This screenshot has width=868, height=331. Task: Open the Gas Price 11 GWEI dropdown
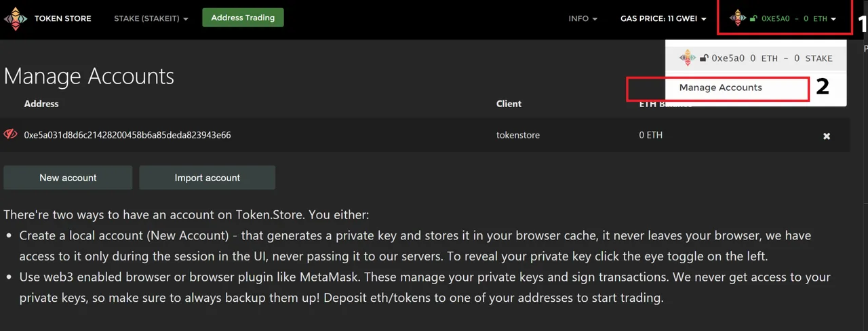pyautogui.click(x=664, y=18)
